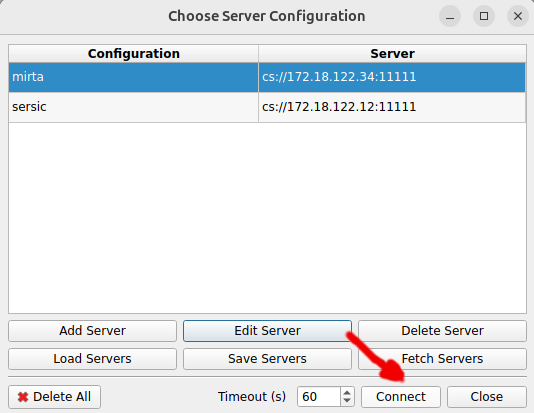The height and width of the screenshot is (413, 534).
Task: Click the Edit Server button
Action: click(x=267, y=331)
